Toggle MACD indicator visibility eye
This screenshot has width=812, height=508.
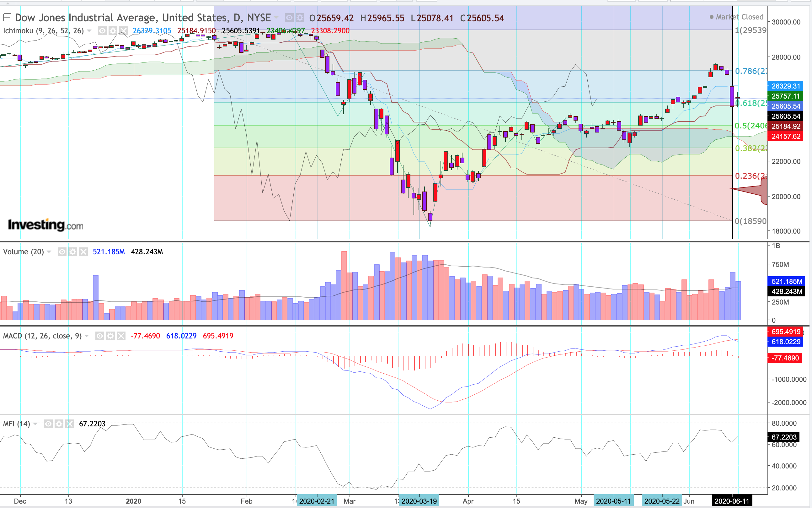(x=100, y=336)
